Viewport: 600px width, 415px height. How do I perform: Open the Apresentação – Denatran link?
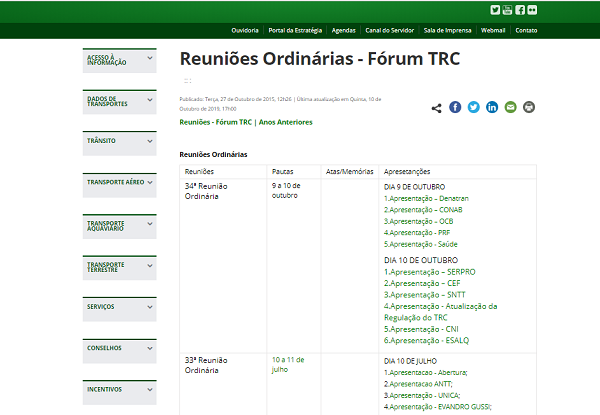(417, 198)
